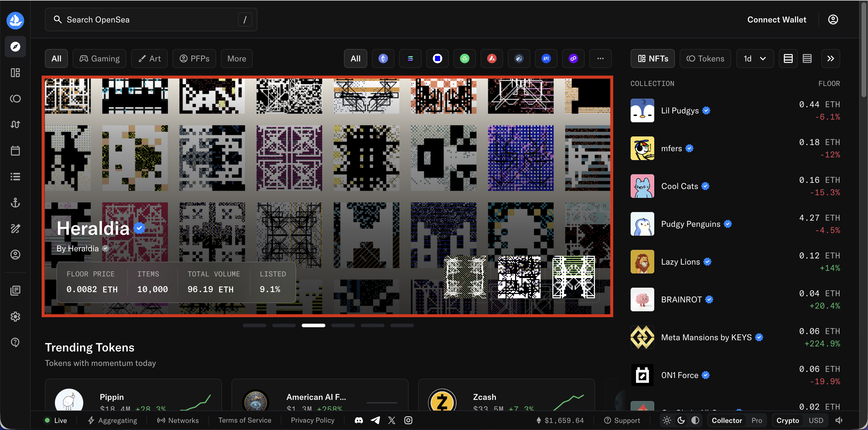Open Lil Pudgys collection row
This screenshot has width=868, height=430.
click(735, 110)
